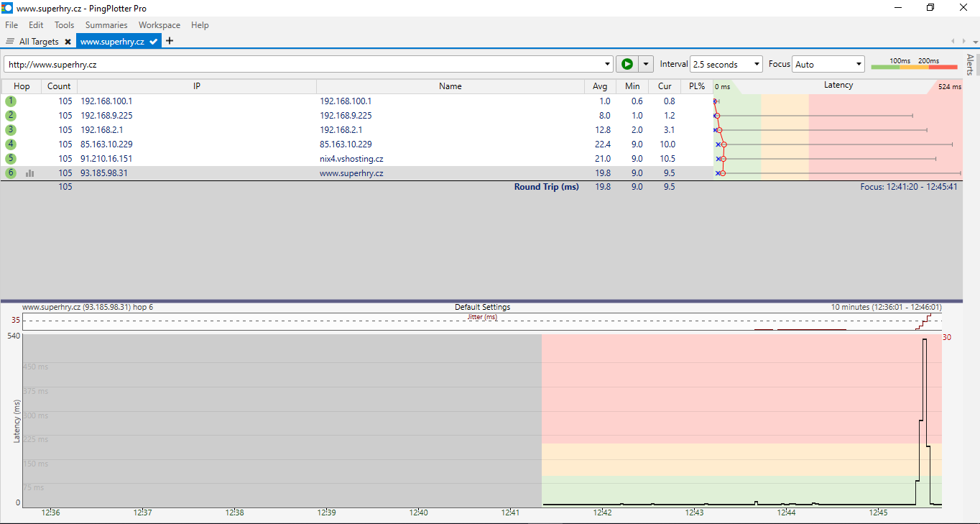Sort by the Avg column header

[600, 86]
